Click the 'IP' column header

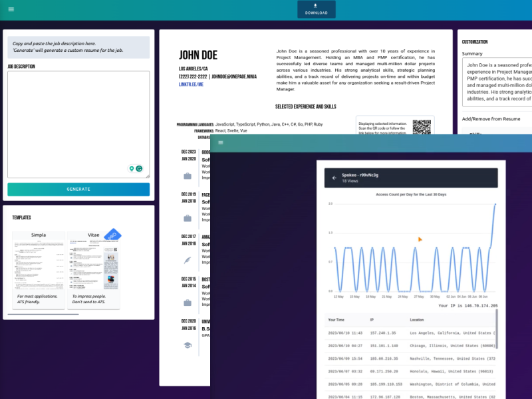point(372,320)
